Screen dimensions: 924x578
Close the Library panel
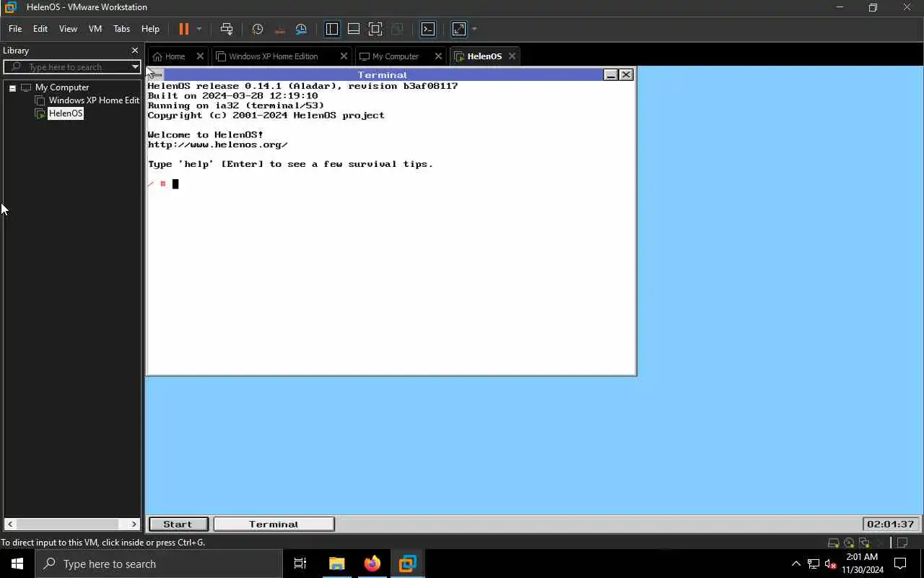[x=134, y=51]
